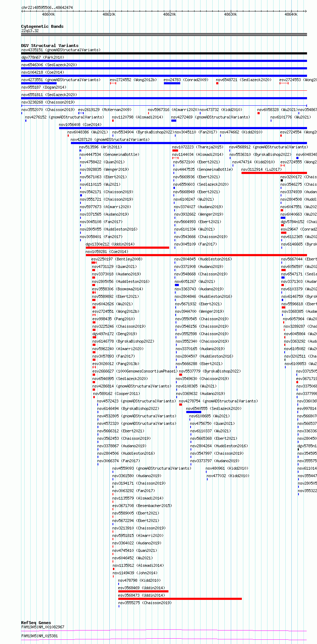The image size is (317, 644).
Task: Click nsv477032 (Kidd2010) label
Action: 228,476
